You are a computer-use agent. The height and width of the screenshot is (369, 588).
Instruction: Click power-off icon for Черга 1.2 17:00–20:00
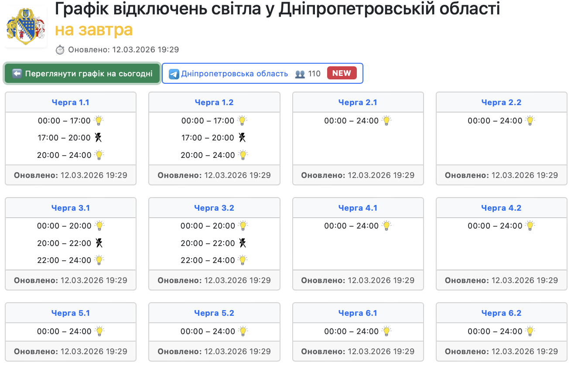(x=242, y=138)
